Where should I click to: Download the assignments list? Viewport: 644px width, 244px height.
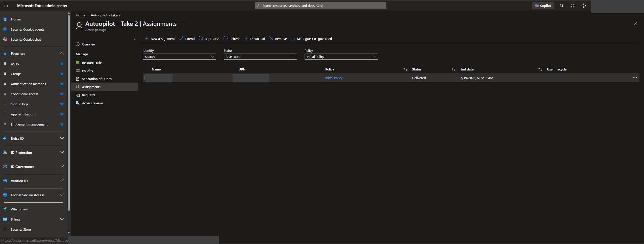(255, 39)
